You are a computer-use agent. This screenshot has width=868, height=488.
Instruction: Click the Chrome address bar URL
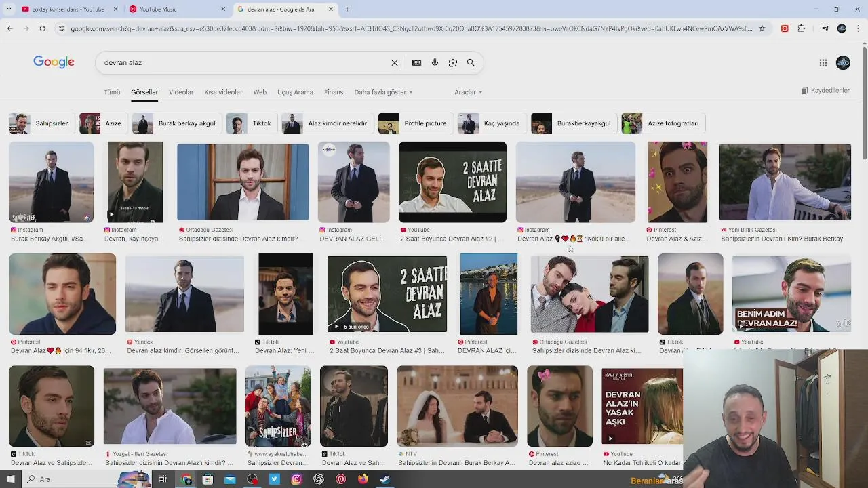[x=410, y=28]
